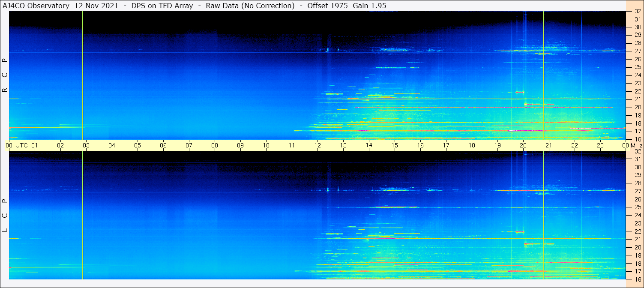Click the 05 hour tick label

(138, 145)
